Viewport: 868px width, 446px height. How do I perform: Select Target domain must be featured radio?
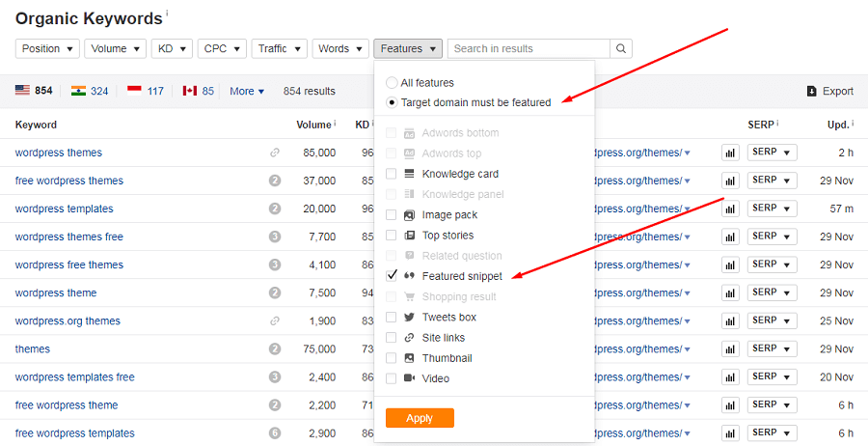point(392,102)
